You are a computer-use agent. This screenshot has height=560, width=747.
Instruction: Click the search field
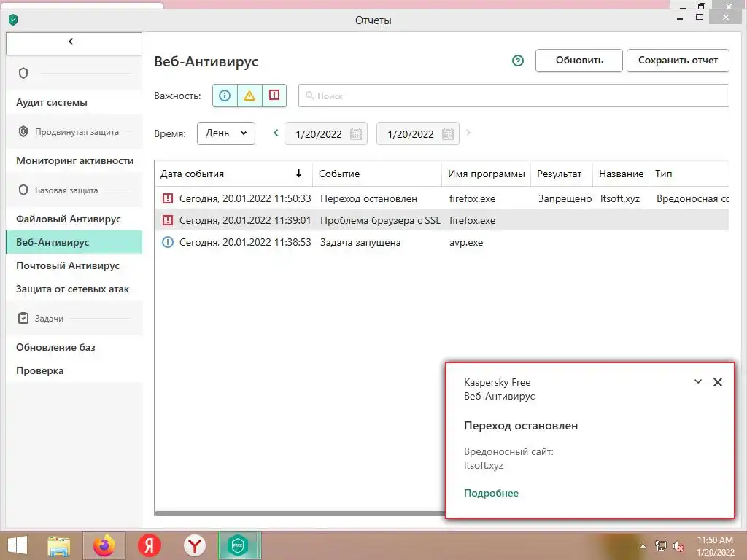pyautogui.click(x=514, y=96)
